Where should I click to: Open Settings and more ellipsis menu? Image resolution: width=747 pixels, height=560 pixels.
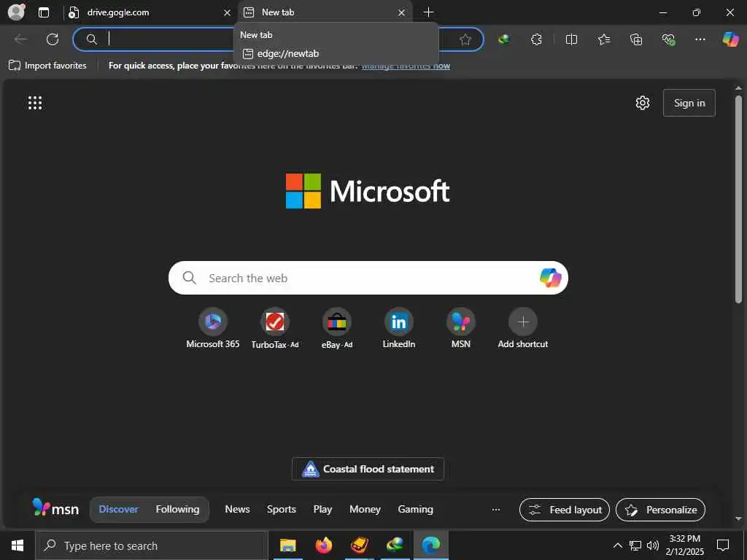coord(700,39)
